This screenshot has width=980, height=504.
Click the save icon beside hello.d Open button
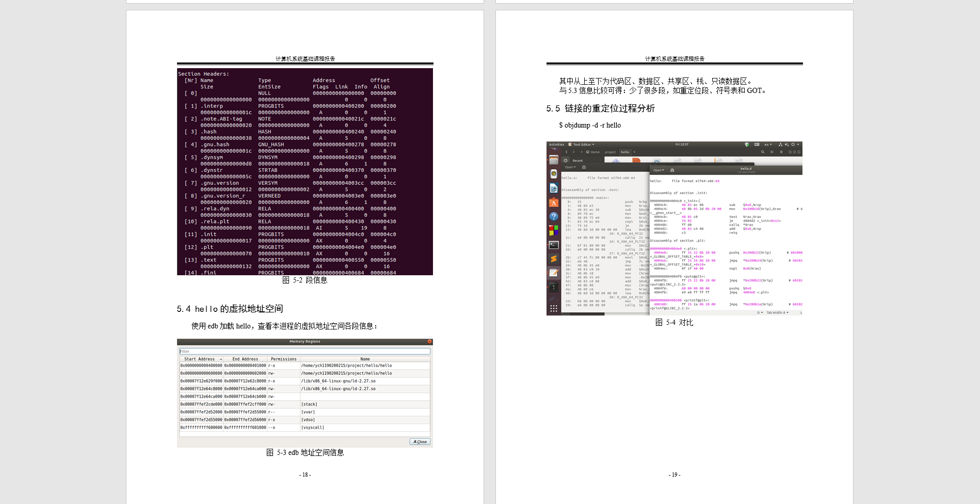coord(672,170)
